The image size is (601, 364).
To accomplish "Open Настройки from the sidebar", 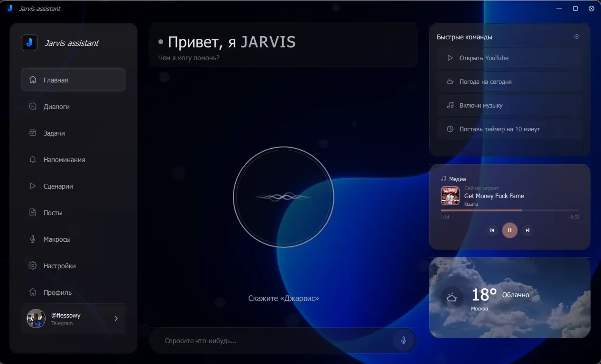I will click(x=74, y=266).
